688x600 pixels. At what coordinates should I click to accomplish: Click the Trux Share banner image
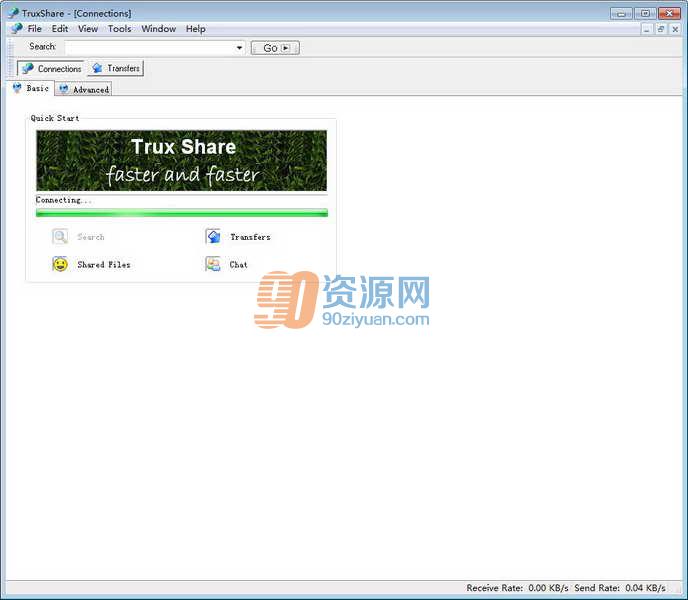tap(181, 160)
